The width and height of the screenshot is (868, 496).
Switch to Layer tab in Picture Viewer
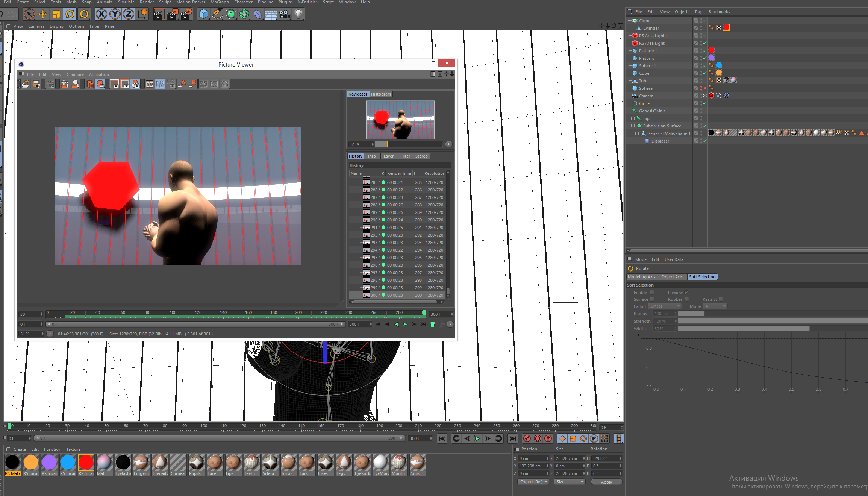pyautogui.click(x=389, y=156)
